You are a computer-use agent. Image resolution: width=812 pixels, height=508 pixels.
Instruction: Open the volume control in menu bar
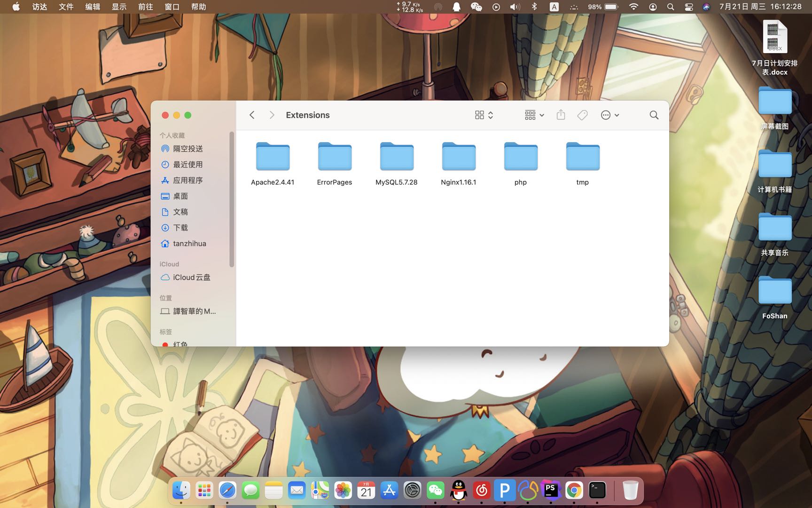515,7
